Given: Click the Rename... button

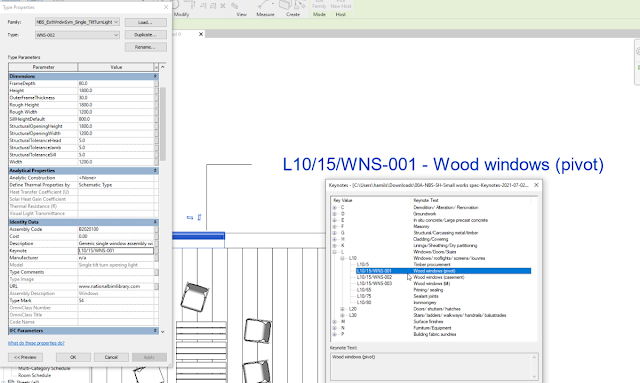Looking at the screenshot, I should [x=146, y=47].
